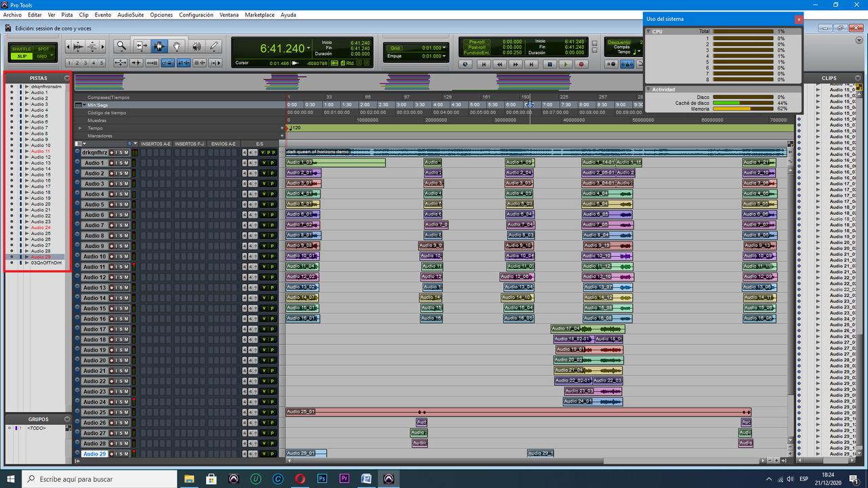The height and width of the screenshot is (488, 868).
Task: Select zoom preset 5
Action: pyautogui.click(x=102, y=62)
